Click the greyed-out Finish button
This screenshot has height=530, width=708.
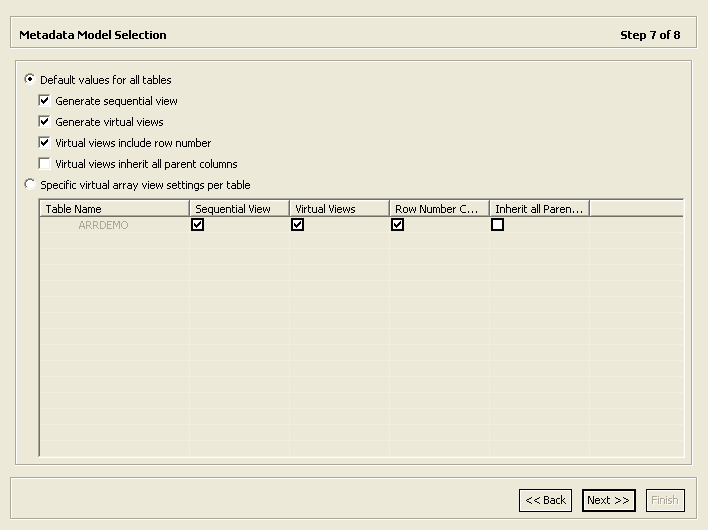664,500
